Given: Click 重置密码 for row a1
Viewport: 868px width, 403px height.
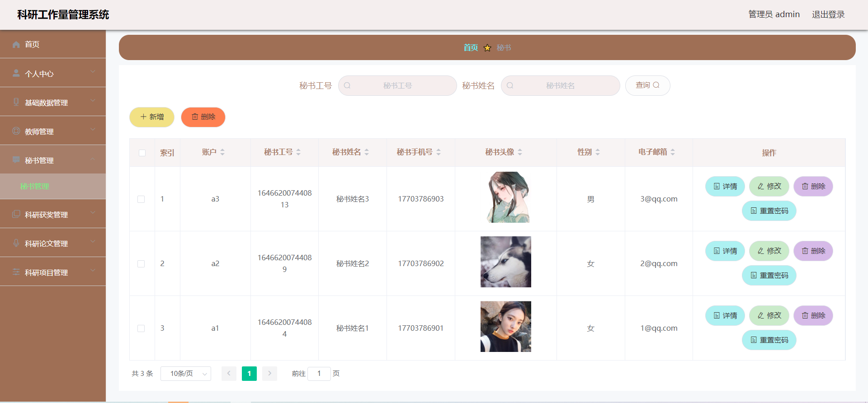Looking at the screenshot, I should click(769, 340).
